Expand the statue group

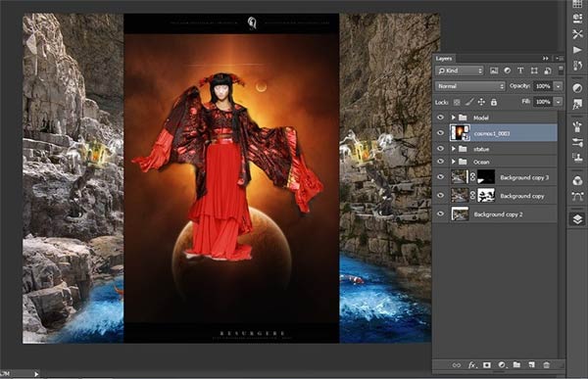point(453,149)
